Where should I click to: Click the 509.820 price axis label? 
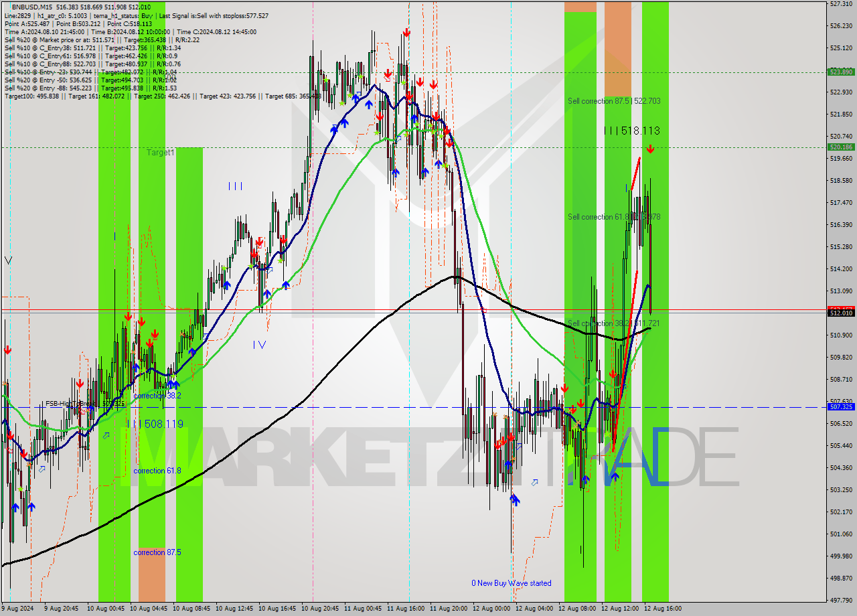click(840, 358)
